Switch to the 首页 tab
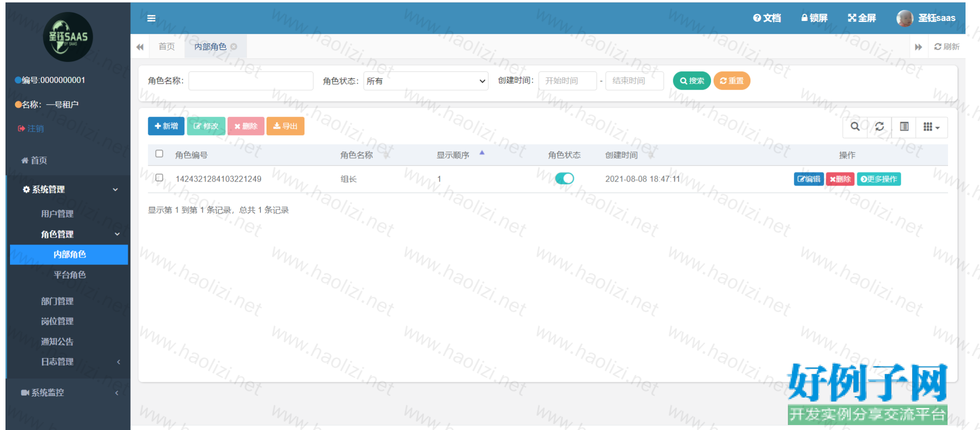980x430 pixels. pyautogui.click(x=167, y=47)
